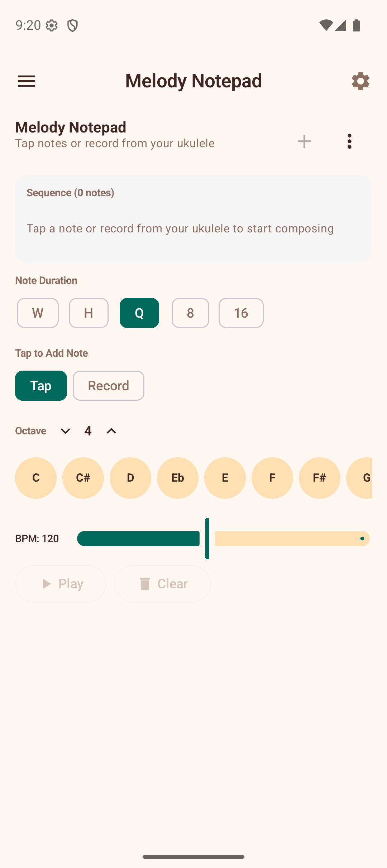Screen dimensions: 387x868
Task: Decrease octave with the down chevron
Action: (65, 431)
